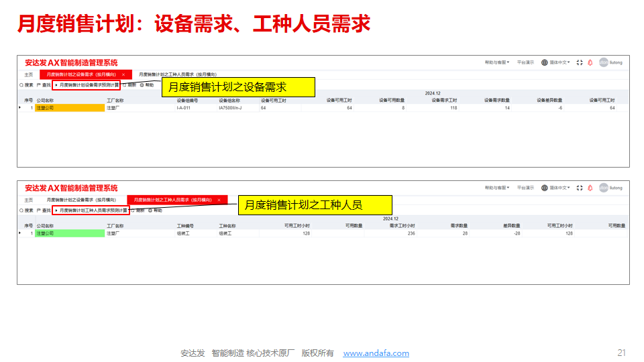The height and width of the screenshot is (362, 644).
Task: Click 月度销售计划工种人员需求预测计算 button
Action: click(91, 210)
